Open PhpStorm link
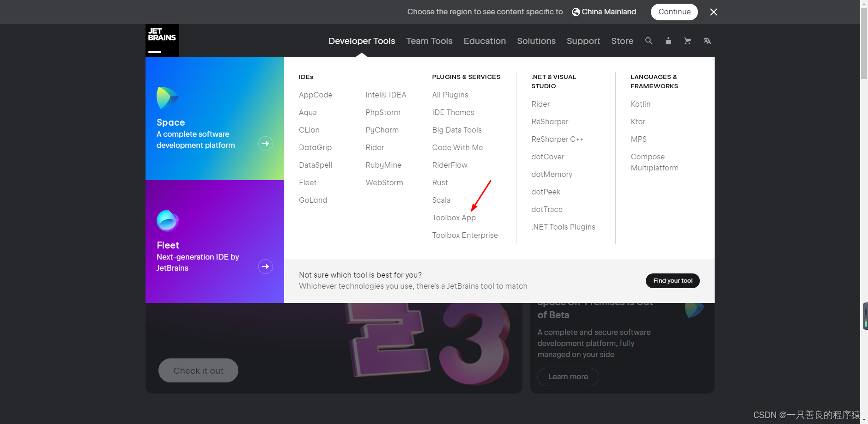This screenshot has height=424, width=868. 383,112
